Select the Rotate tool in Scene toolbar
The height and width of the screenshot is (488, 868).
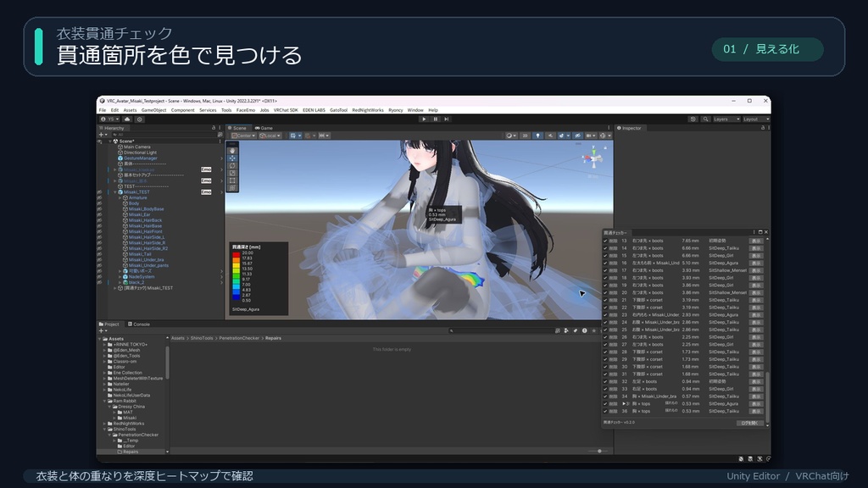[232, 165]
